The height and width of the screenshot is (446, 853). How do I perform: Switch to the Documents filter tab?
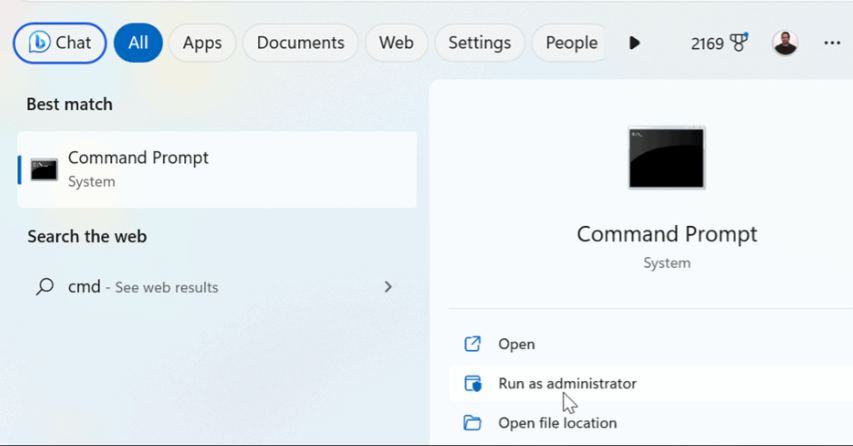click(x=300, y=43)
